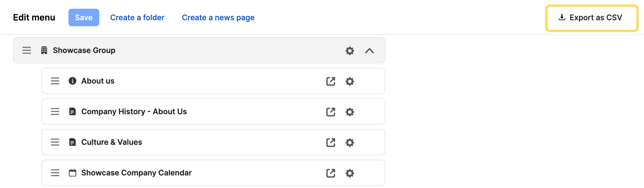This screenshot has width=644, height=188.
Task: Open Showcase Company Calendar external link
Action: pyautogui.click(x=331, y=173)
